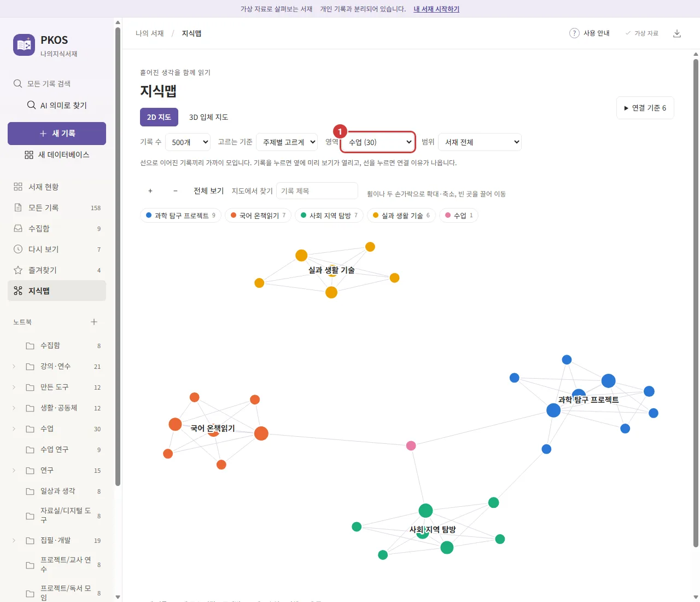Open the 수업 연구 notebook folder

(x=57, y=450)
